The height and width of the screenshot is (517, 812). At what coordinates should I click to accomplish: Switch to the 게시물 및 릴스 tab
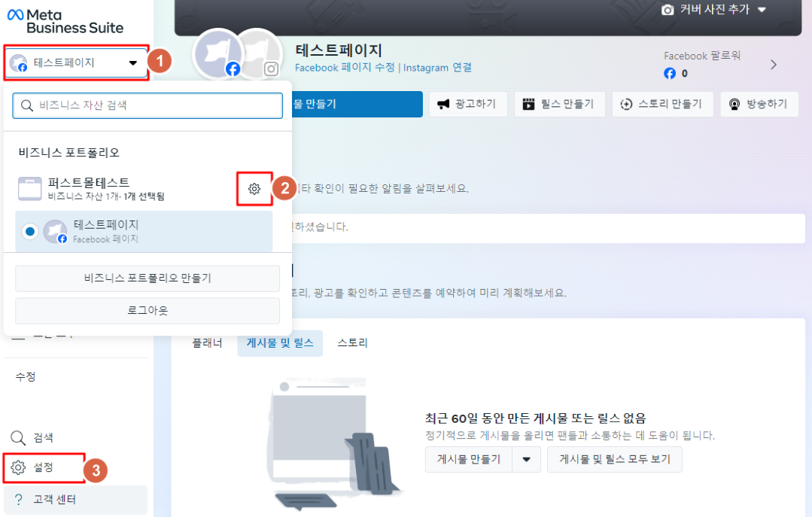(280, 343)
